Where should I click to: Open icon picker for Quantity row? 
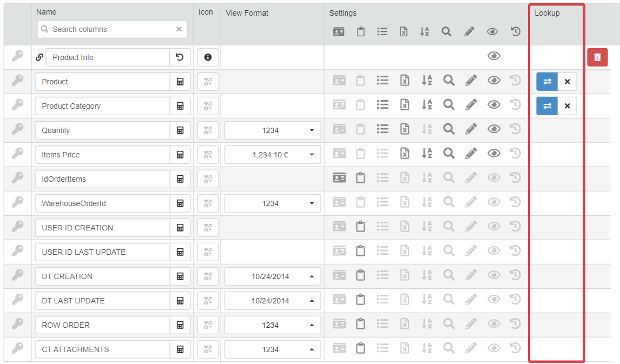pos(208,130)
